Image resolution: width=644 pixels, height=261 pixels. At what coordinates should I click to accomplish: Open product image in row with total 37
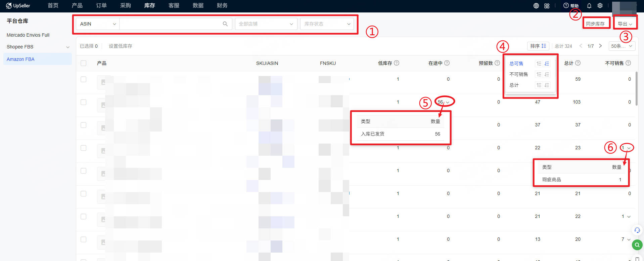pyautogui.click(x=102, y=128)
